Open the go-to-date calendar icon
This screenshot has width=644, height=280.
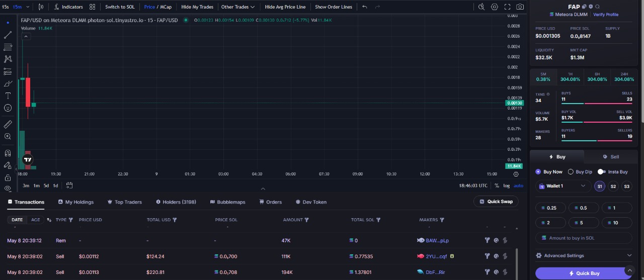tap(69, 185)
